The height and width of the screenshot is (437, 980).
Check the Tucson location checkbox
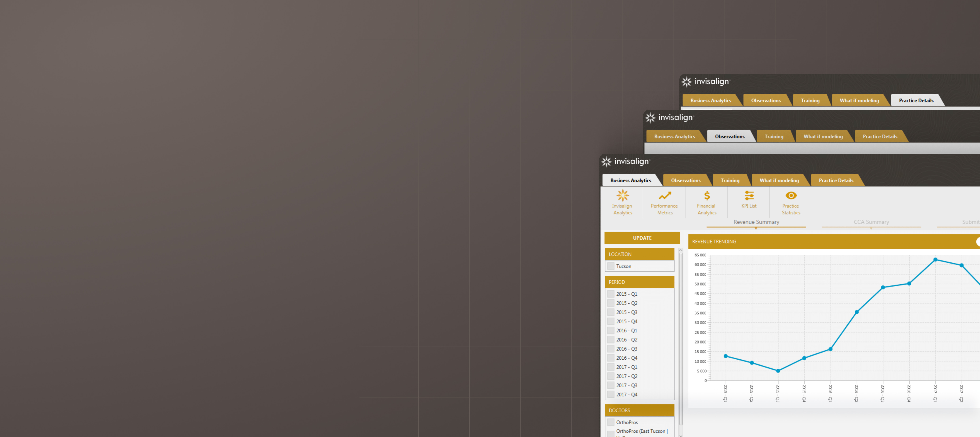click(611, 266)
